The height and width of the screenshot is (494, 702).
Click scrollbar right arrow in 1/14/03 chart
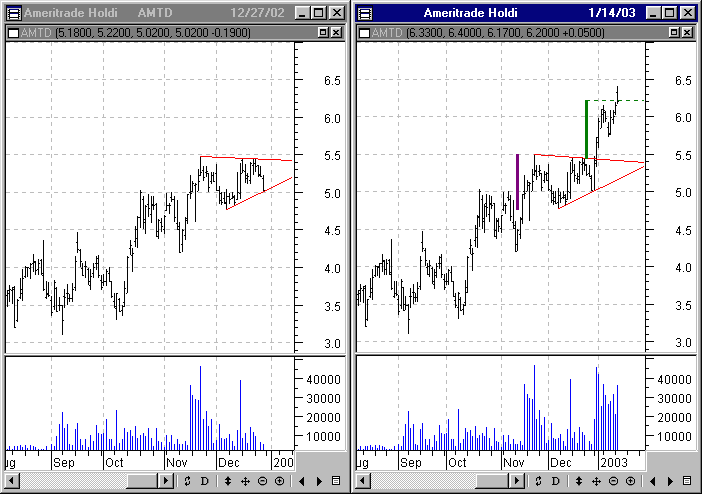[x=517, y=481]
